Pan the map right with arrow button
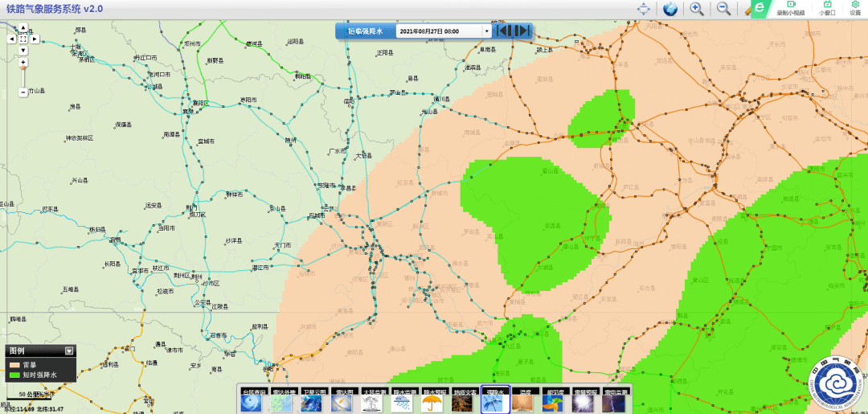Screen dimensions: 868x414 point(35,39)
